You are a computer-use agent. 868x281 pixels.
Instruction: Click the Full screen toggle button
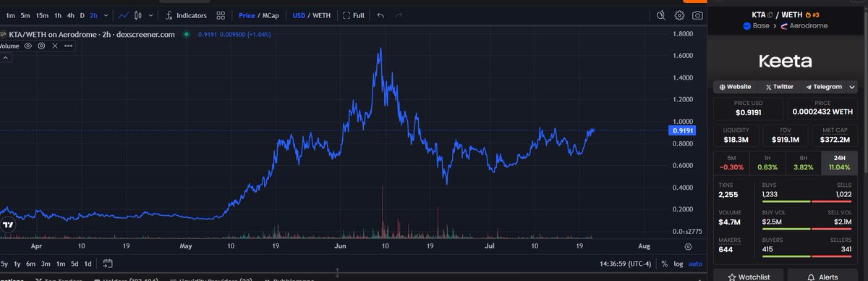(x=353, y=14)
